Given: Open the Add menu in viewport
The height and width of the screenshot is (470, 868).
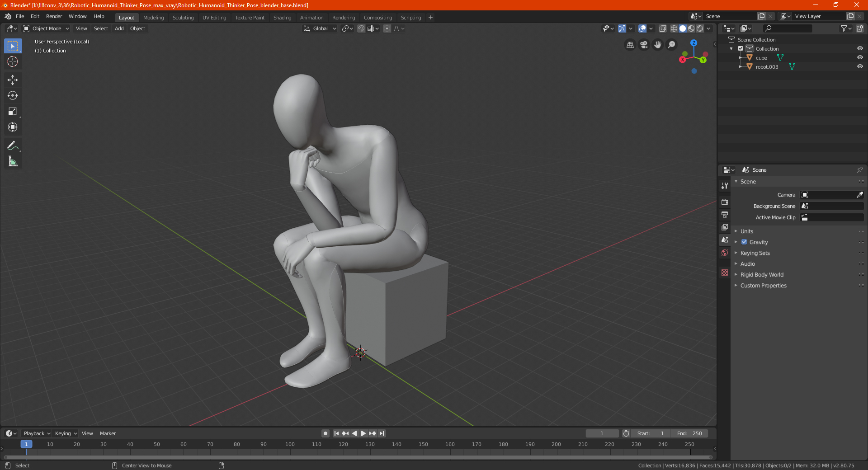Looking at the screenshot, I should (x=119, y=28).
